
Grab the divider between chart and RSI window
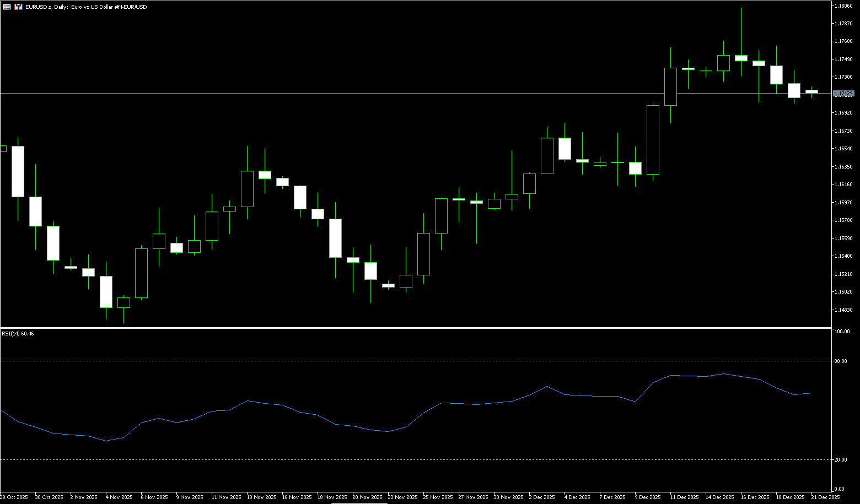413,328
